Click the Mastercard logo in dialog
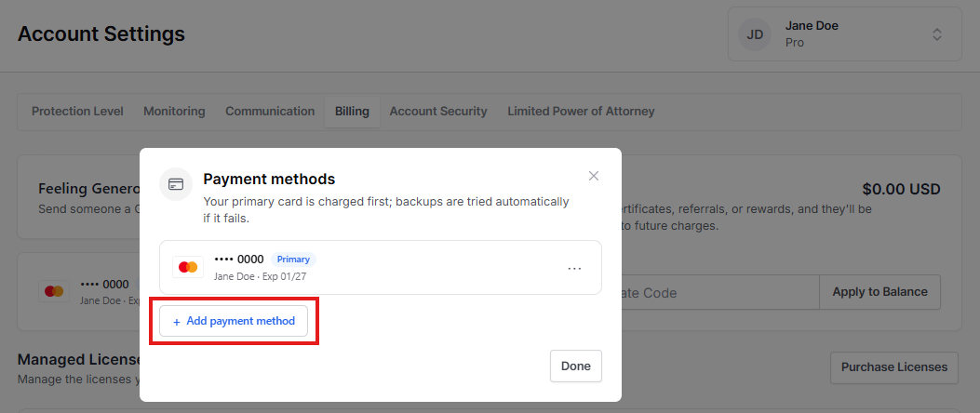Viewport: 980px width, 413px height. (188, 267)
